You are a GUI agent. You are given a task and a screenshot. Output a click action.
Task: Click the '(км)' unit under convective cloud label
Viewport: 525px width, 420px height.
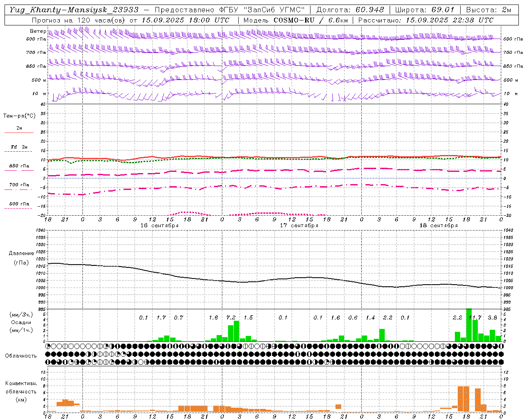pyautogui.click(x=21, y=399)
